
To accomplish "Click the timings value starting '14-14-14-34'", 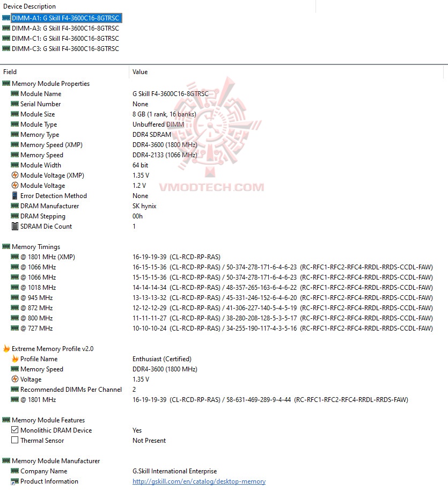I will click(x=283, y=288).
